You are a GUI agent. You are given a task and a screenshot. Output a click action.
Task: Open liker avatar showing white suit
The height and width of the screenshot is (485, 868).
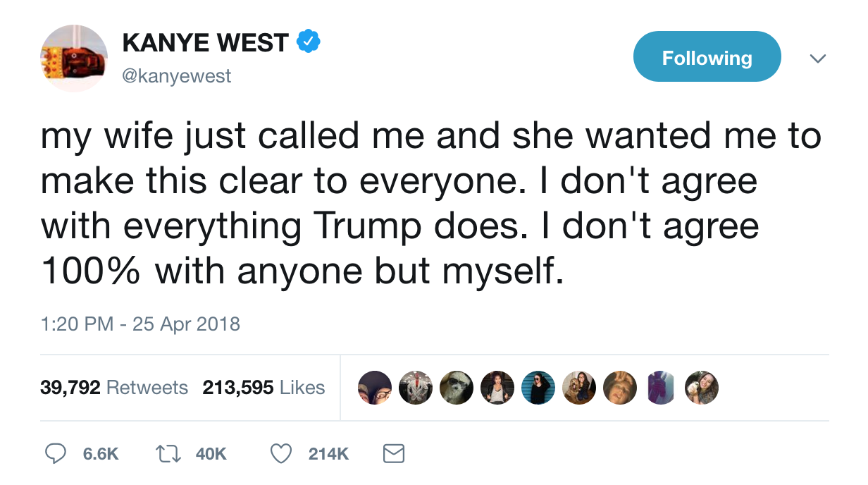tap(416, 388)
